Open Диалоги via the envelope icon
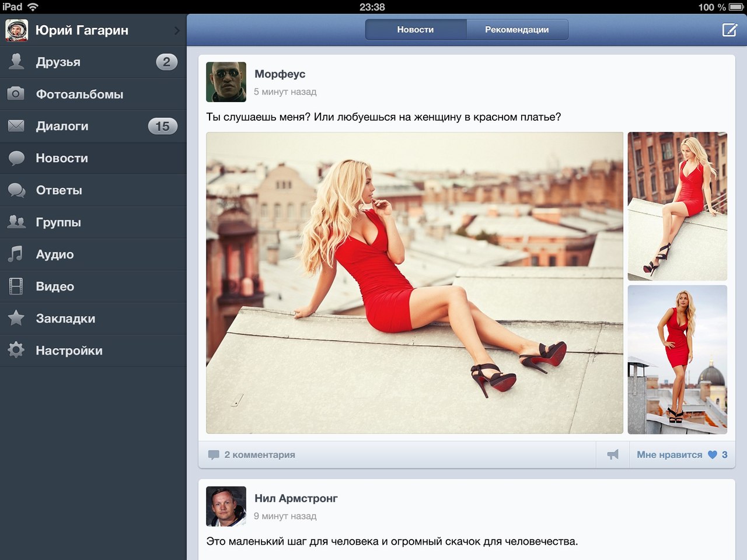The height and width of the screenshot is (560, 747). (x=16, y=126)
